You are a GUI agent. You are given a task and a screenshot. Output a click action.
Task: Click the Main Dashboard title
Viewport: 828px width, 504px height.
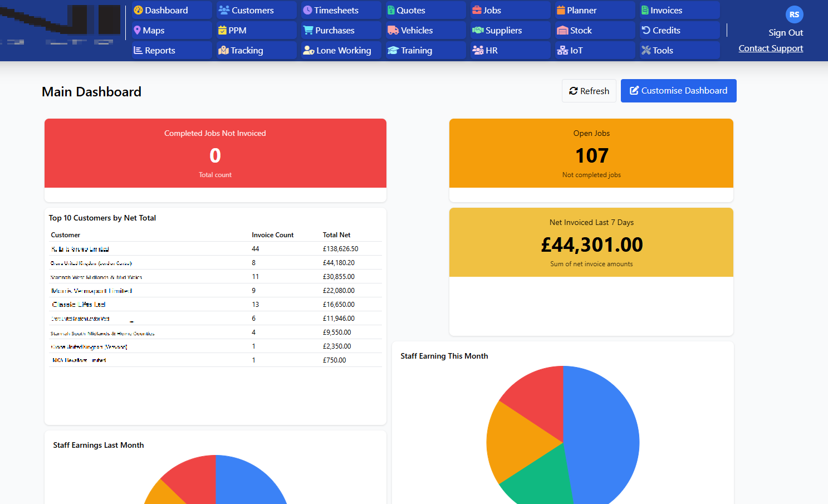91,92
